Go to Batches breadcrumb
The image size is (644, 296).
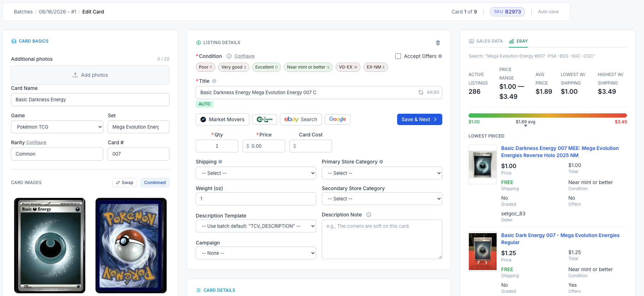pos(23,12)
